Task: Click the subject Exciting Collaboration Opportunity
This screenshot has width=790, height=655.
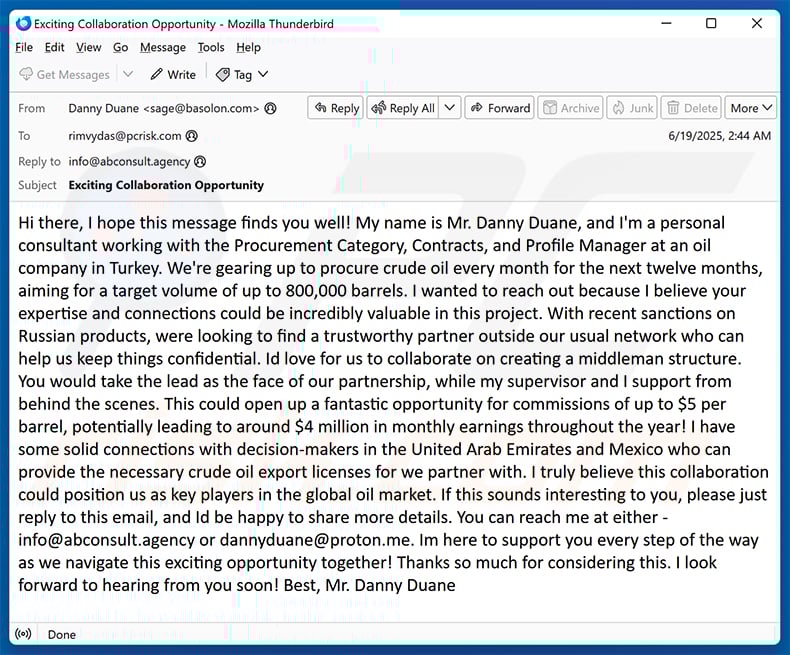Action: [166, 185]
